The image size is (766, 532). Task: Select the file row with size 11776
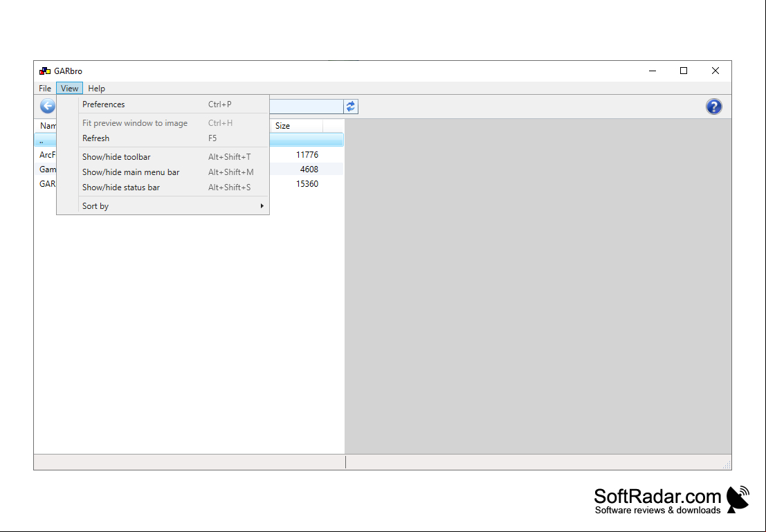pyautogui.click(x=189, y=155)
